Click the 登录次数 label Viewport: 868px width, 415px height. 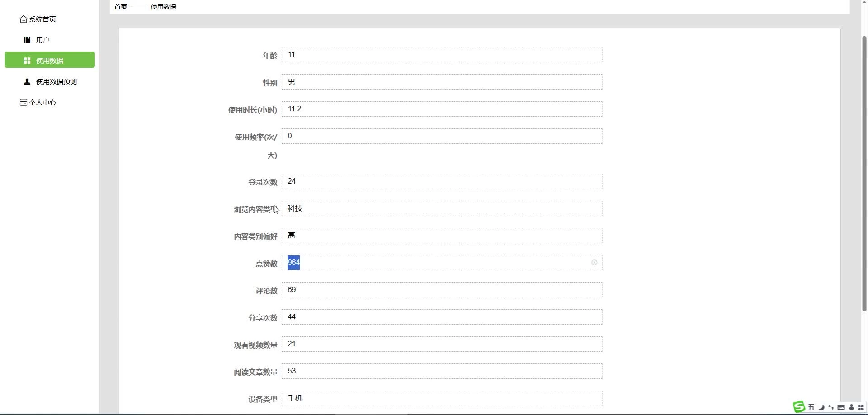263,182
